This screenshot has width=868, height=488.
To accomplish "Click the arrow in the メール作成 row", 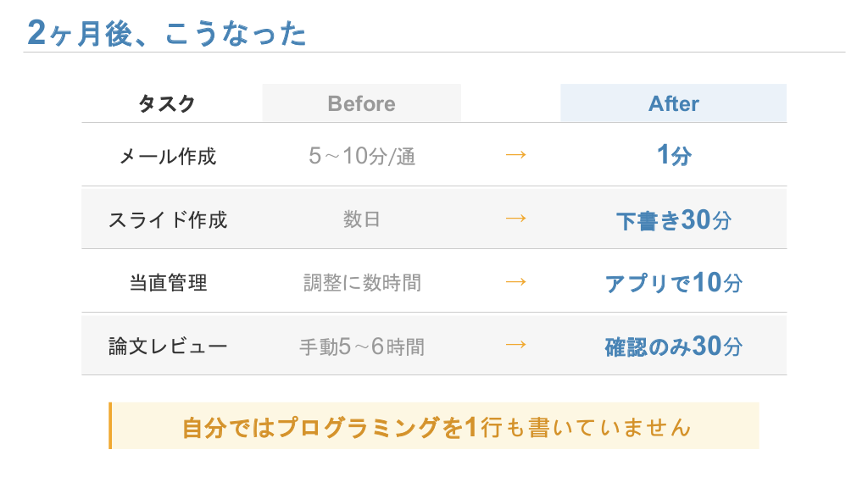I will [x=515, y=155].
